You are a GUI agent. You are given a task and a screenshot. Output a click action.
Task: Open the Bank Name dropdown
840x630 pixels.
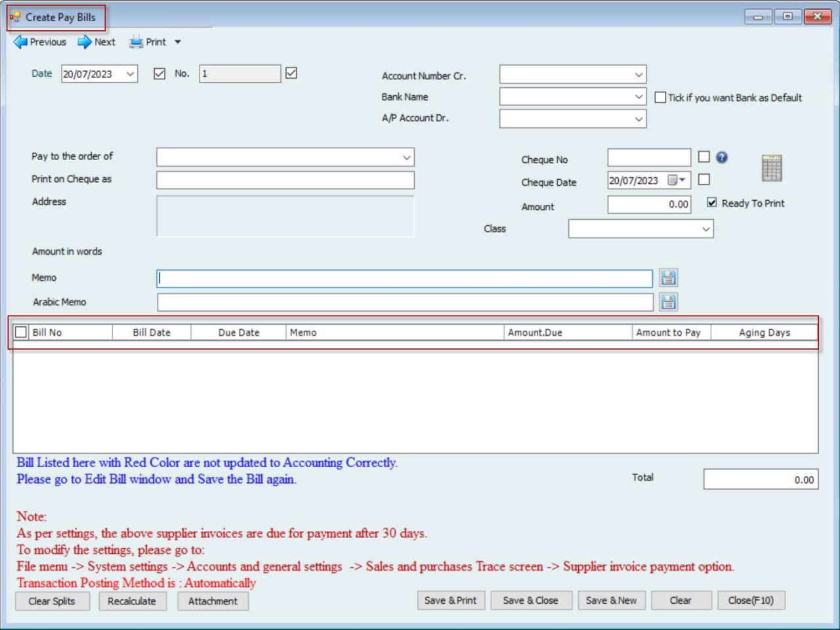pyautogui.click(x=639, y=97)
